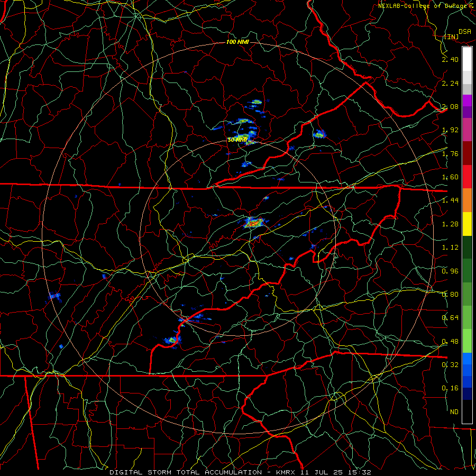Pick the orange legend swatch
The image size is (476, 476).
pos(467,200)
